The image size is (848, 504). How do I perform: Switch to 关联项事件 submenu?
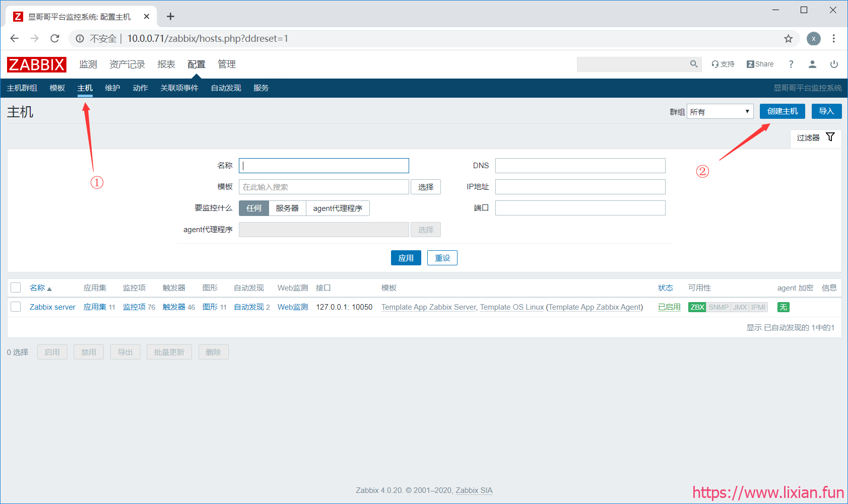[179, 88]
